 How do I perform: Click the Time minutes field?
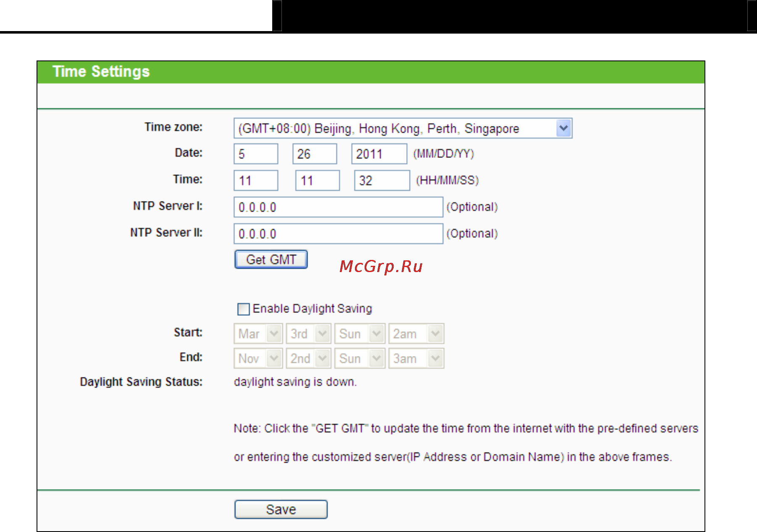tap(317, 181)
